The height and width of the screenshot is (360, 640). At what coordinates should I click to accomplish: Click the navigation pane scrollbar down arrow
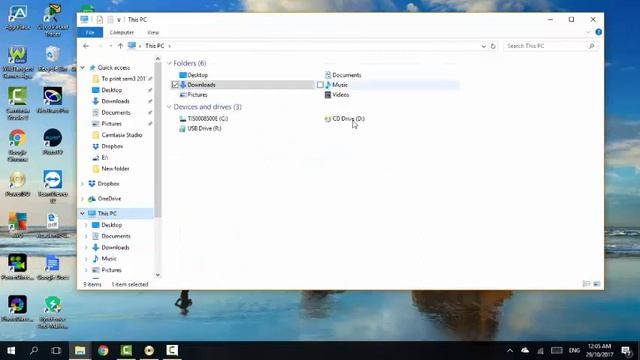point(158,275)
